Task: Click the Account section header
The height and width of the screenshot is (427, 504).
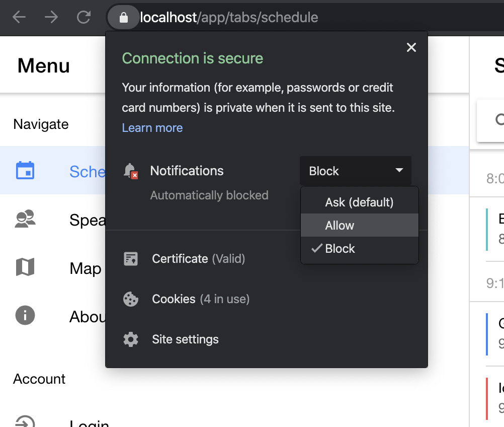Action: (39, 379)
